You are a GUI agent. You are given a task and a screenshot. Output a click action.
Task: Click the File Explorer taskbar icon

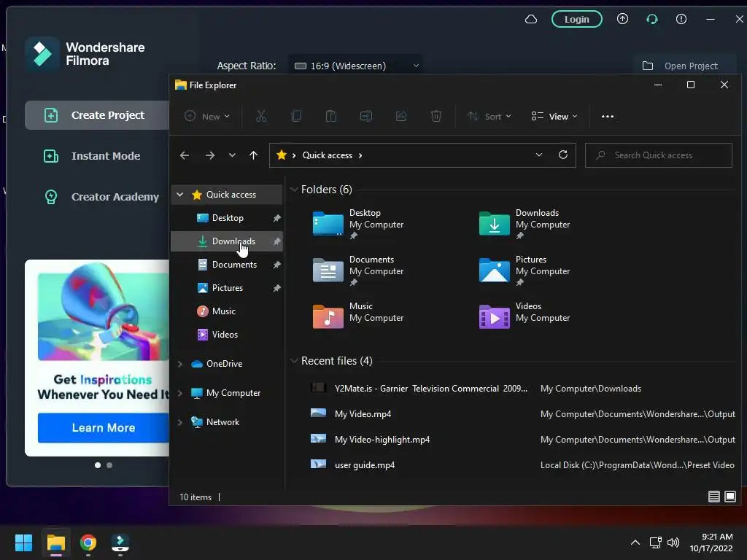(x=55, y=542)
